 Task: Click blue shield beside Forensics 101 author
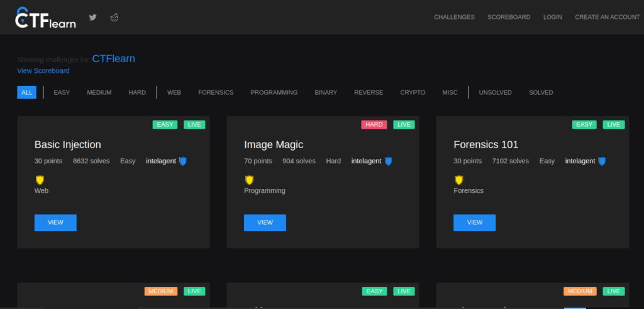point(602,161)
